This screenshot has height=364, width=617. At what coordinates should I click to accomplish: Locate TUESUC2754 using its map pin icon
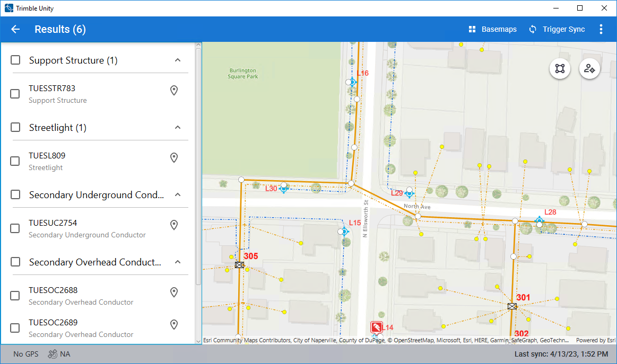coord(173,225)
